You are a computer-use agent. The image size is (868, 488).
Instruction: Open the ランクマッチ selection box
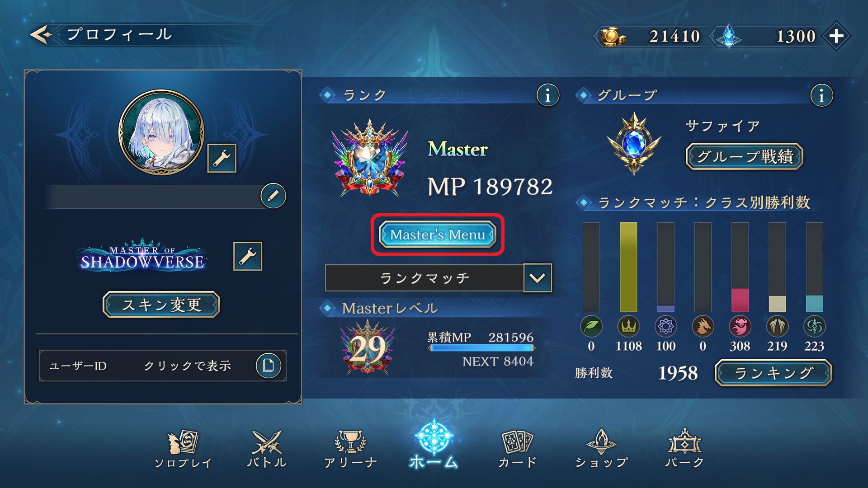(425, 278)
